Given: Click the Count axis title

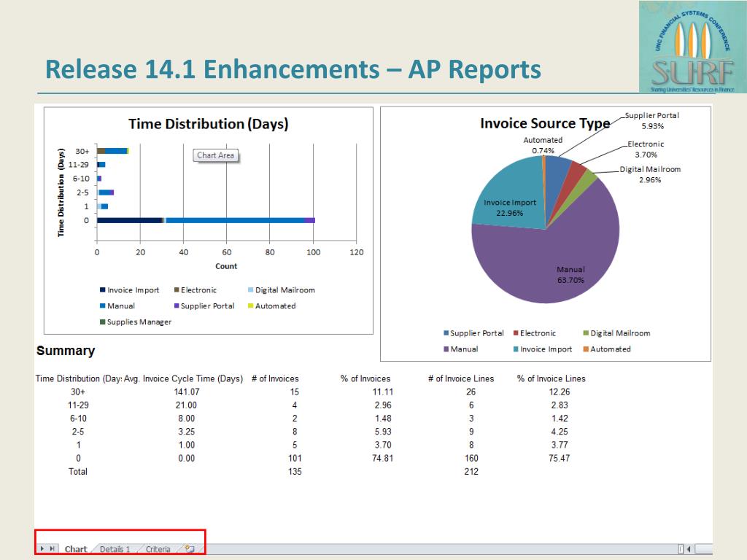Looking at the screenshot, I should click(226, 266).
